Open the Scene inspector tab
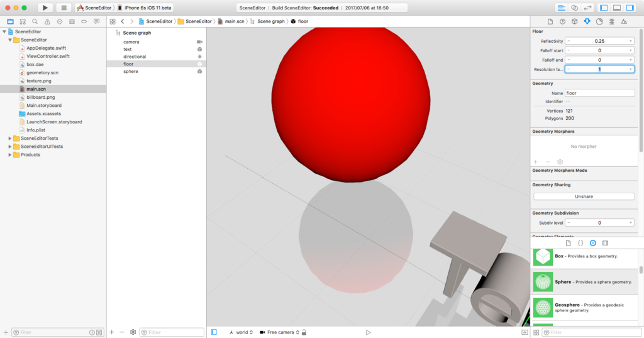 (x=625, y=21)
